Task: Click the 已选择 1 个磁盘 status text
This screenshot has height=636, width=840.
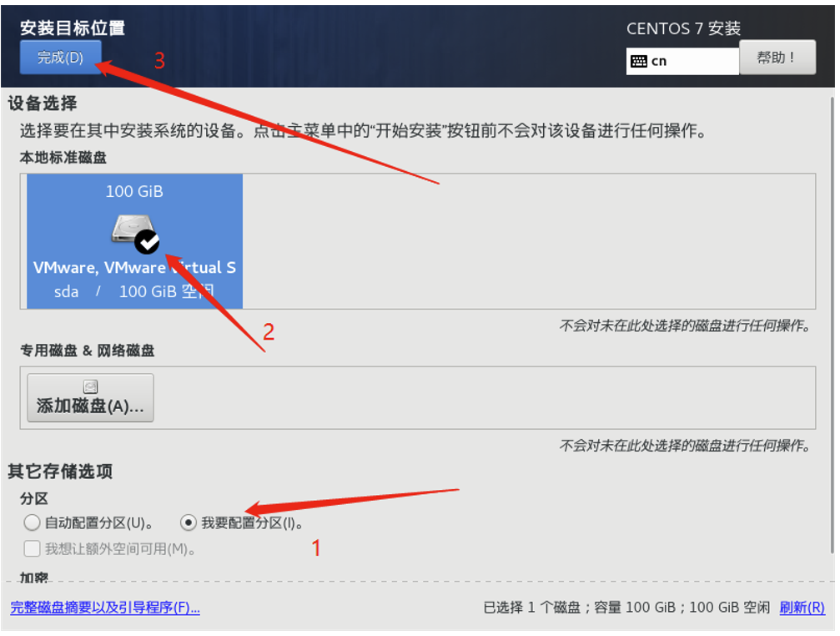Action: point(531,608)
